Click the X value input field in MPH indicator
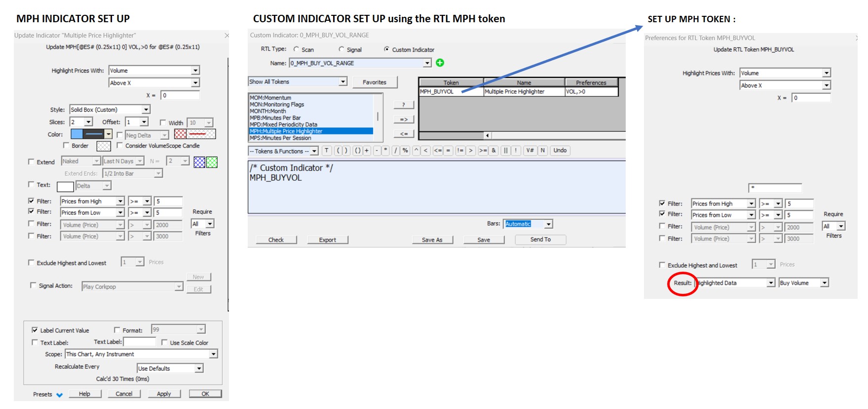 [180, 95]
